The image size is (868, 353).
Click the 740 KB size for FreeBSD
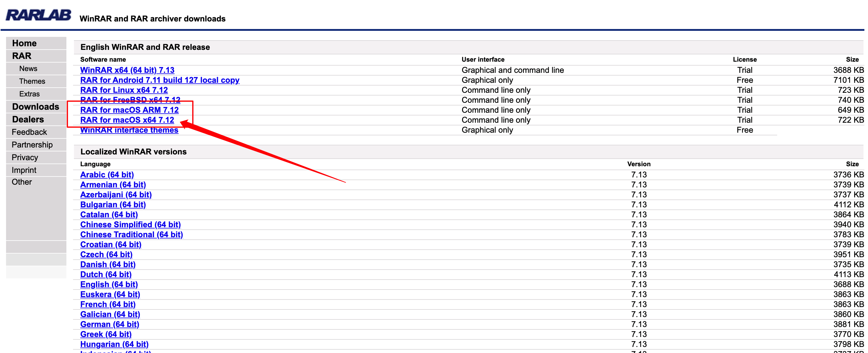tap(850, 100)
